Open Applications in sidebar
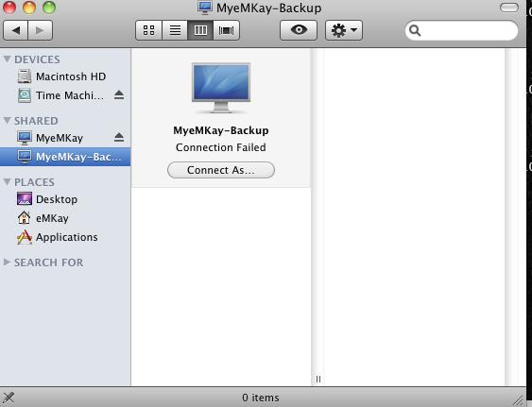532x407 pixels. click(x=65, y=237)
